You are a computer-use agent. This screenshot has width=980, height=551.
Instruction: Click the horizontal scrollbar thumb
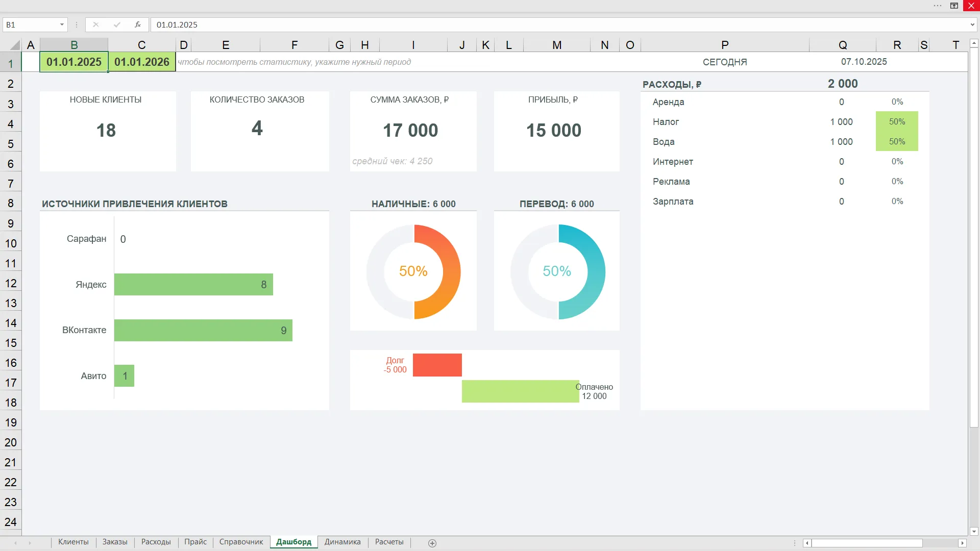coord(867,543)
